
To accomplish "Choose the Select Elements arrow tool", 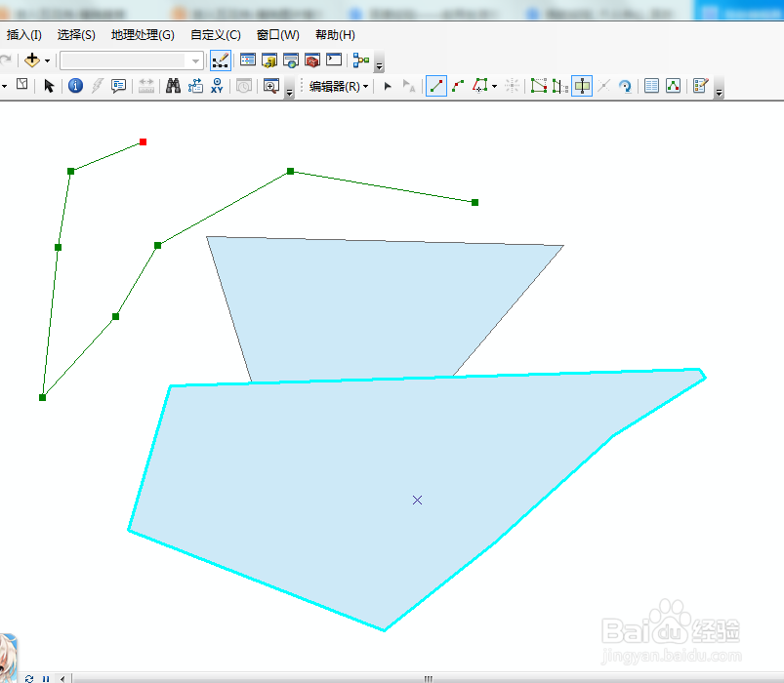I will point(49,86).
